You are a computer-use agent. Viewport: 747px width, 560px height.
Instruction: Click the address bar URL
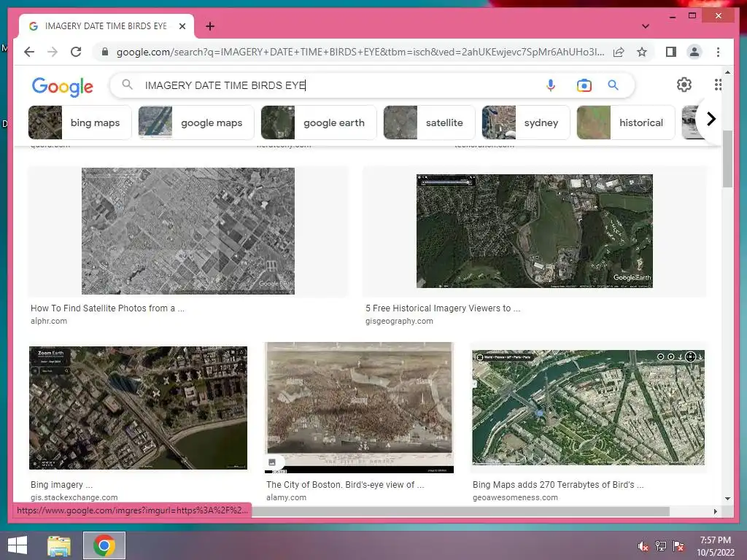360,52
